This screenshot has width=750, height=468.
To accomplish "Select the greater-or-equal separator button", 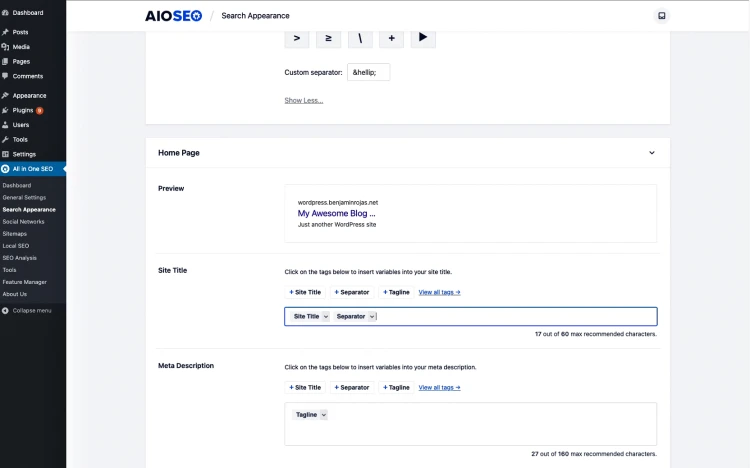I will (328, 38).
